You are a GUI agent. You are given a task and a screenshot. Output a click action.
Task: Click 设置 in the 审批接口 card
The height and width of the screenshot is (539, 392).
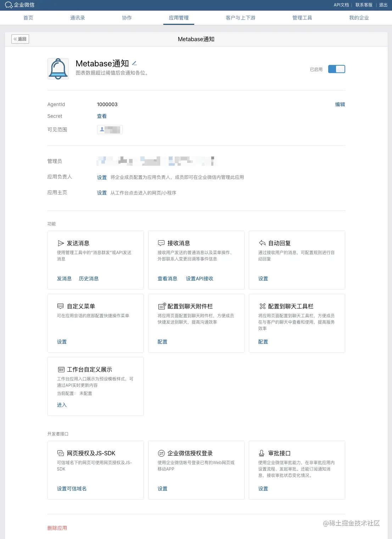tap(263, 489)
